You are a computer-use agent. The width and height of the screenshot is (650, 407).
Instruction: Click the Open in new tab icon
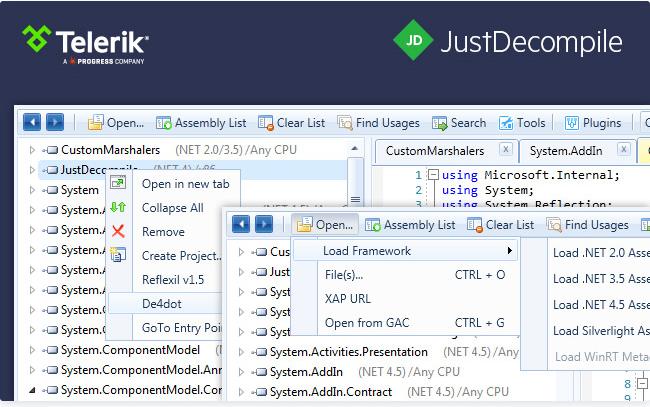click(118, 183)
